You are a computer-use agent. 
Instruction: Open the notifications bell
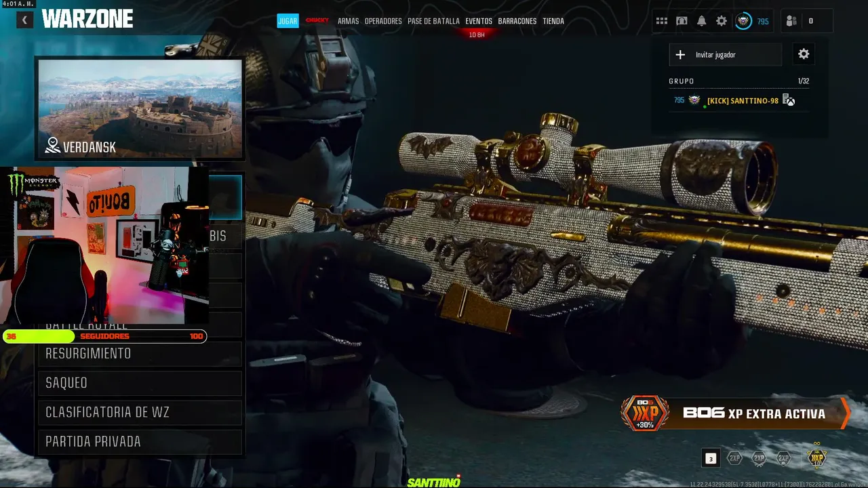click(701, 21)
